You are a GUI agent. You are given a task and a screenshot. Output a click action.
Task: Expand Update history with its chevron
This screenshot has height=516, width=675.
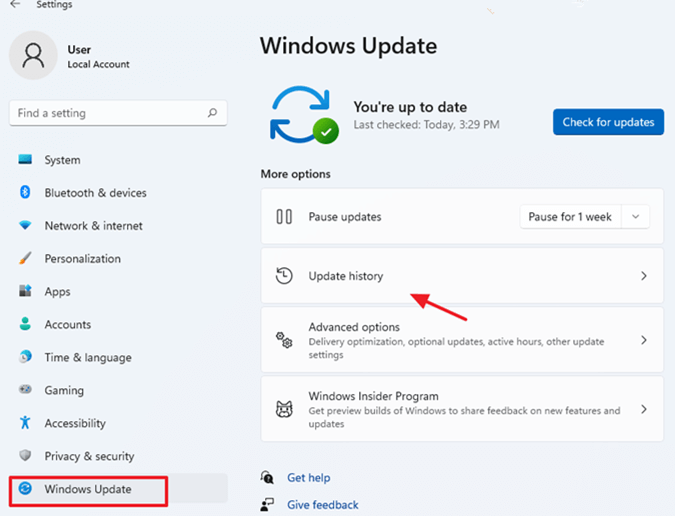(x=644, y=276)
